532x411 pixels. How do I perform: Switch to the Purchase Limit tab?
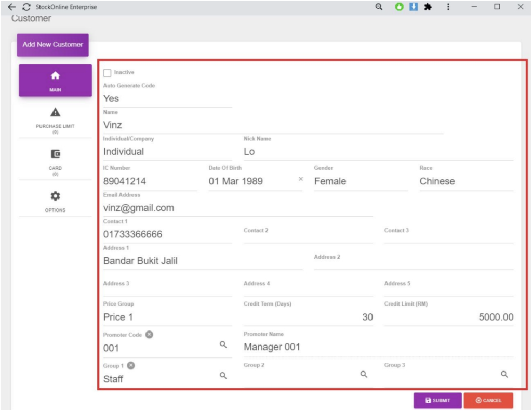(55, 120)
